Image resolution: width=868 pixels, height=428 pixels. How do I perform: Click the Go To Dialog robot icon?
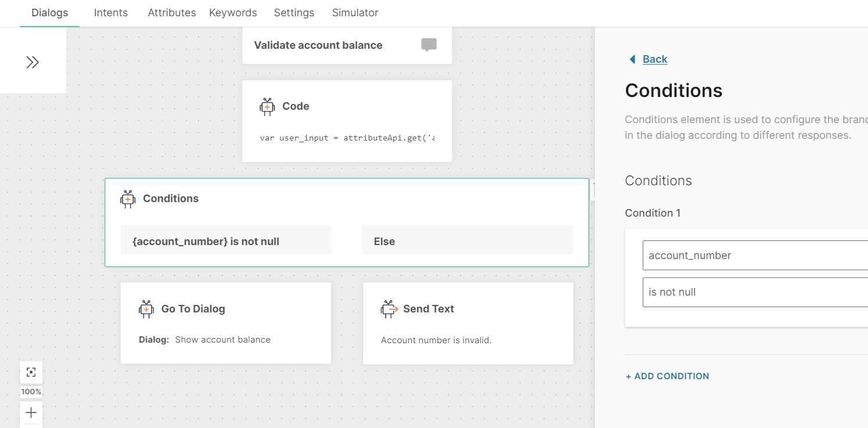(146, 309)
